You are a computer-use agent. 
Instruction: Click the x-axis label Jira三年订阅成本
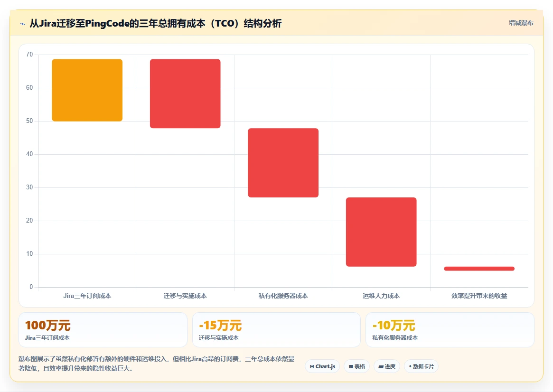point(87,296)
